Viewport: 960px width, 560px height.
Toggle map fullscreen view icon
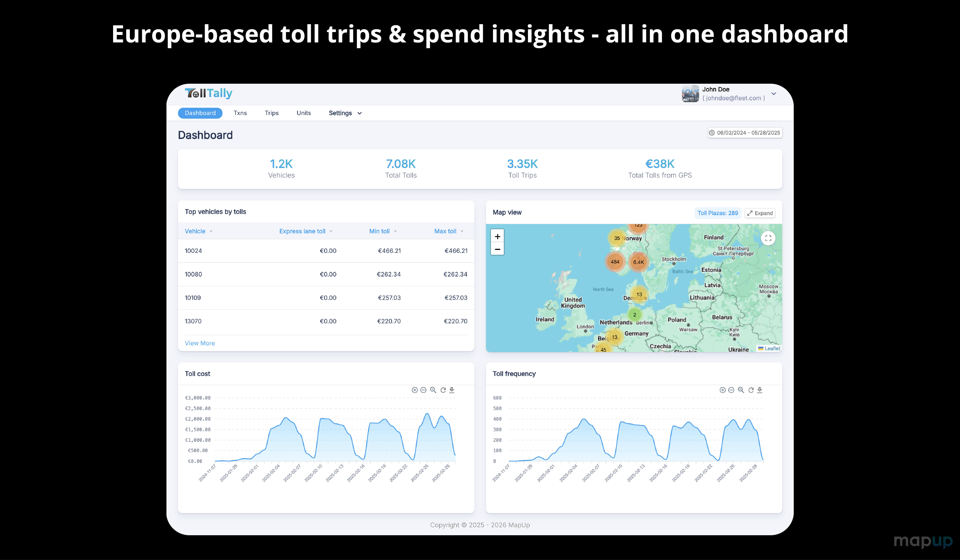[768, 238]
